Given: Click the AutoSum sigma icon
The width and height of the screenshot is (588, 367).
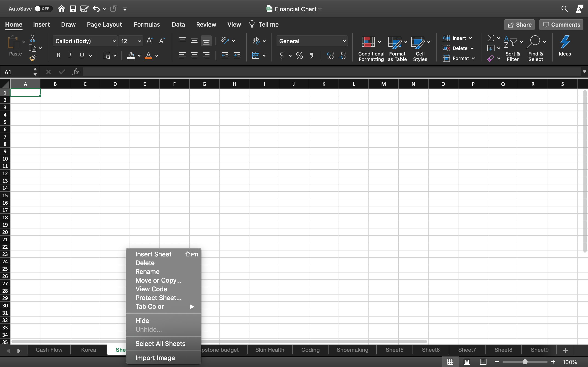Looking at the screenshot, I should tap(491, 38).
